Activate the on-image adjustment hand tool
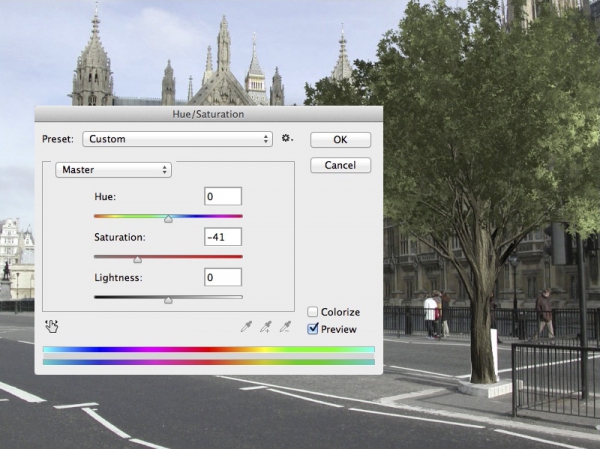Viewport: 600px width, 449px height. coord(52,325)
